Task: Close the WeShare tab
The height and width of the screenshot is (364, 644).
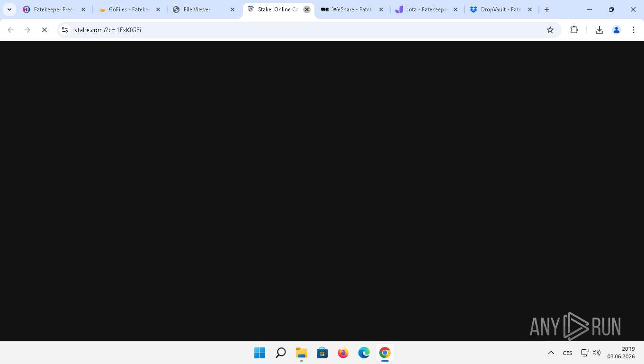Action: (x=381, y=9)
